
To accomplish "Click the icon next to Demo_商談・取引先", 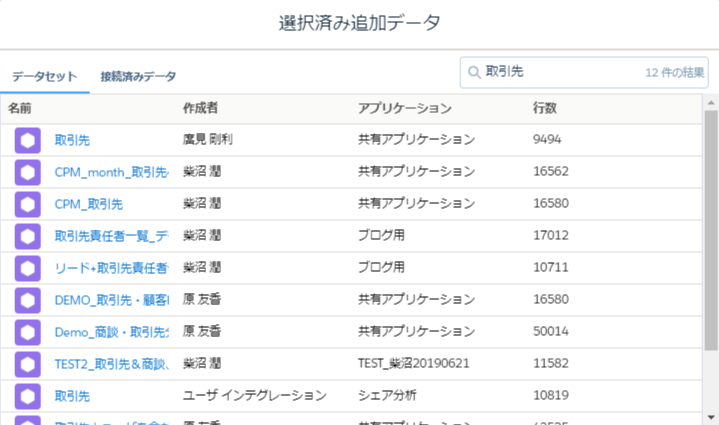I will (28, 332).
